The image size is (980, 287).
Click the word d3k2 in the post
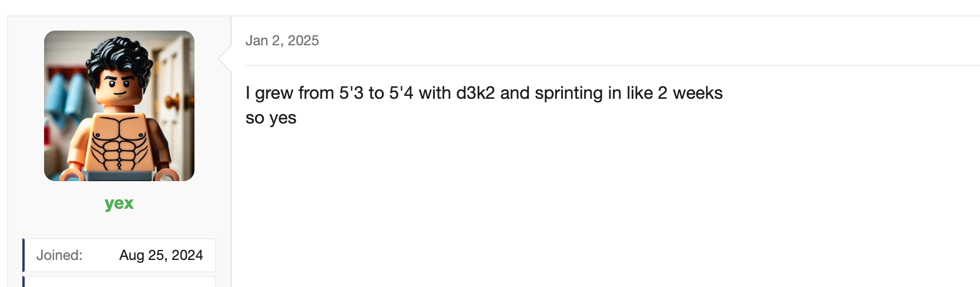475,93
